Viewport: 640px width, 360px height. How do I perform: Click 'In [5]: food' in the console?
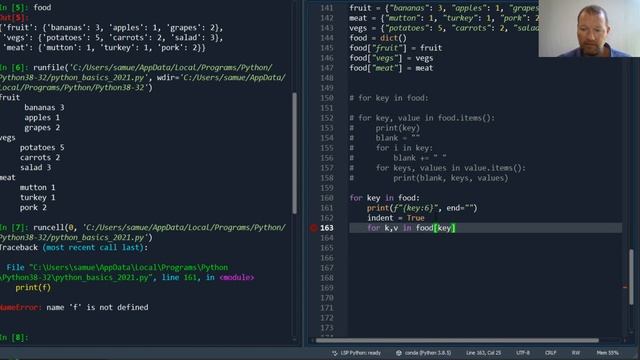pos(25,7)
